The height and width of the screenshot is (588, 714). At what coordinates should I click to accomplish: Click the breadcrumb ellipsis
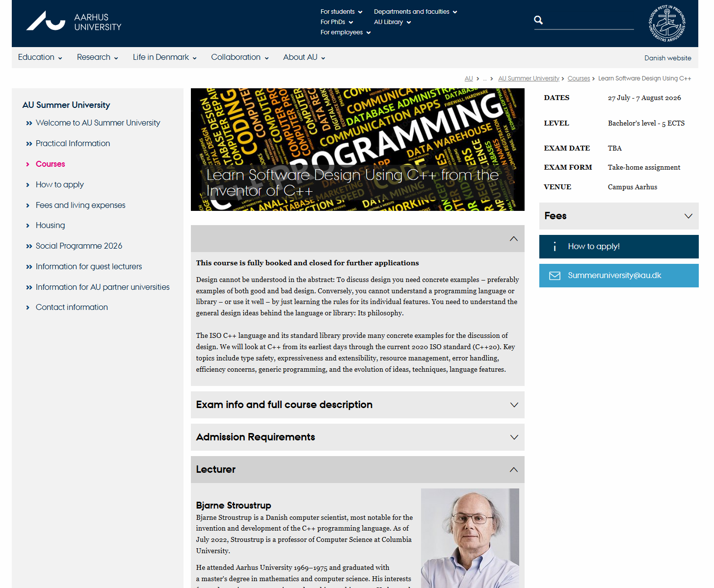[485, 78]
